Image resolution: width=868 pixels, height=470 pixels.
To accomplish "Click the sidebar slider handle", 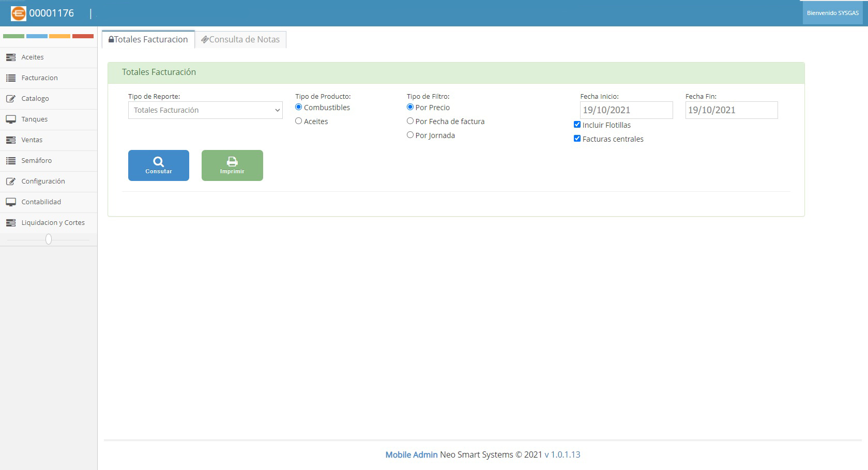I will pyautogui.click(x=49, y=239).
